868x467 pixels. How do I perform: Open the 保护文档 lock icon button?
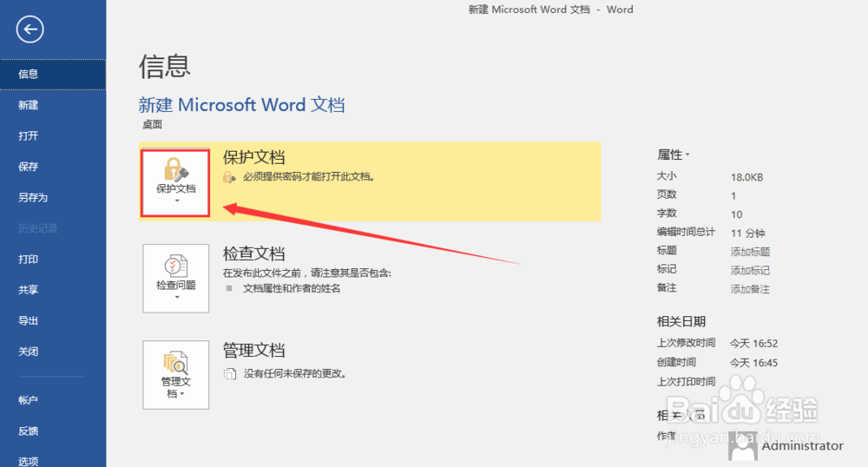coord(175,182)
